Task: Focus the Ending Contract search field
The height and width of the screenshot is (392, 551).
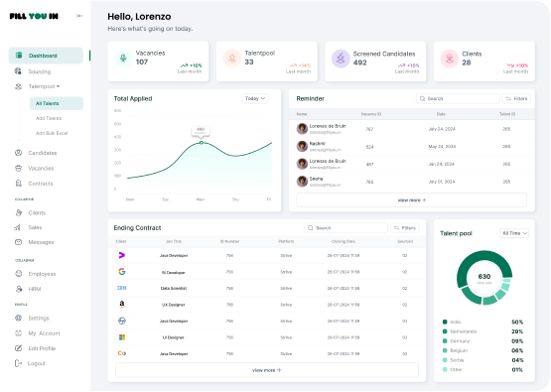Action: point(345,228)
